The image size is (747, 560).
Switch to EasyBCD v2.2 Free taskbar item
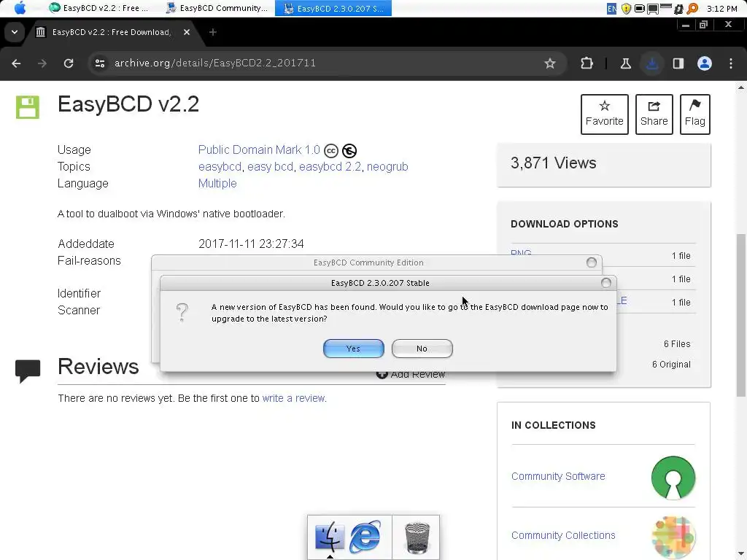(x=99, y=8)
